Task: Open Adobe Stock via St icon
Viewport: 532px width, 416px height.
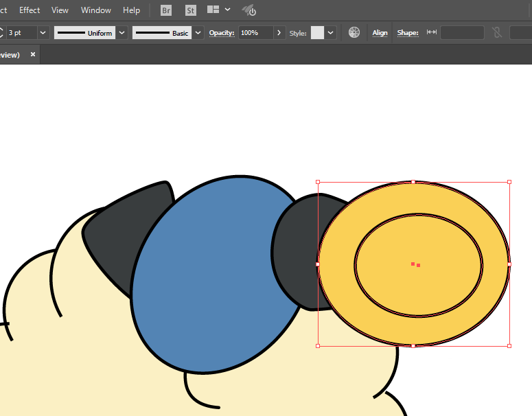Action: (191, 10)
